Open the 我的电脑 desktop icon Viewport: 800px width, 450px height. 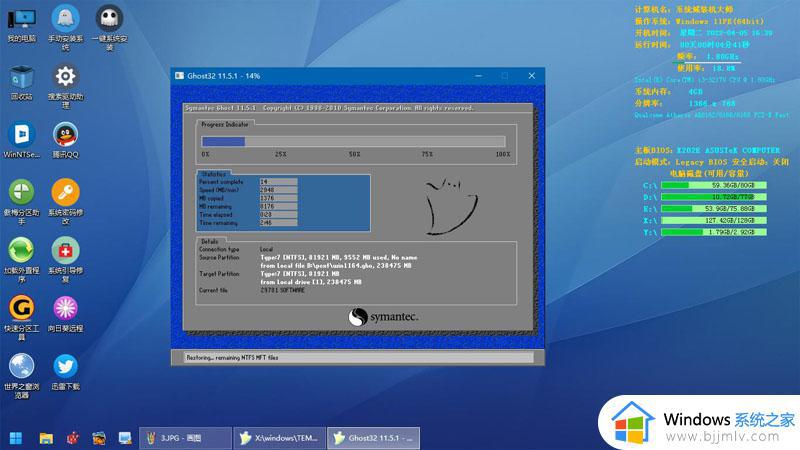pyautogui.click(x=21, y=24)
